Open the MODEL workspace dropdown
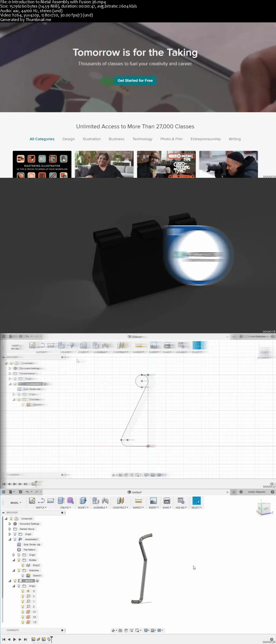This screenshot has width=276, height=644. (x=16, y=503)
